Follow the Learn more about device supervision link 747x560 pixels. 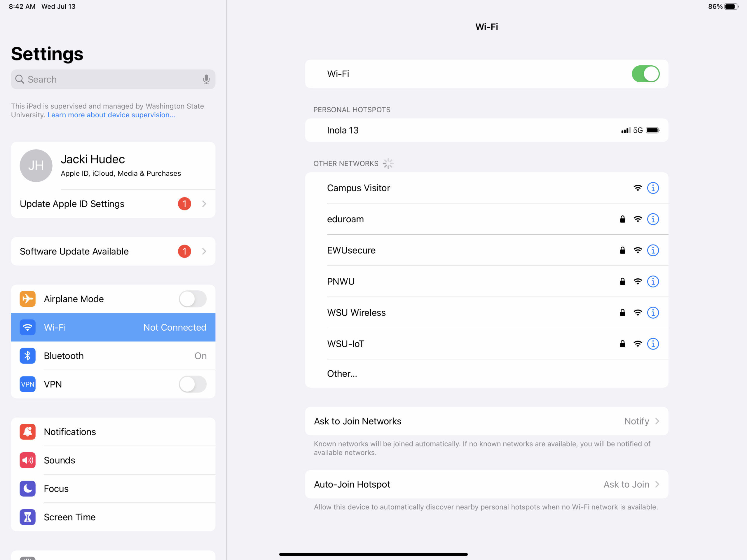tap(111, 115)
